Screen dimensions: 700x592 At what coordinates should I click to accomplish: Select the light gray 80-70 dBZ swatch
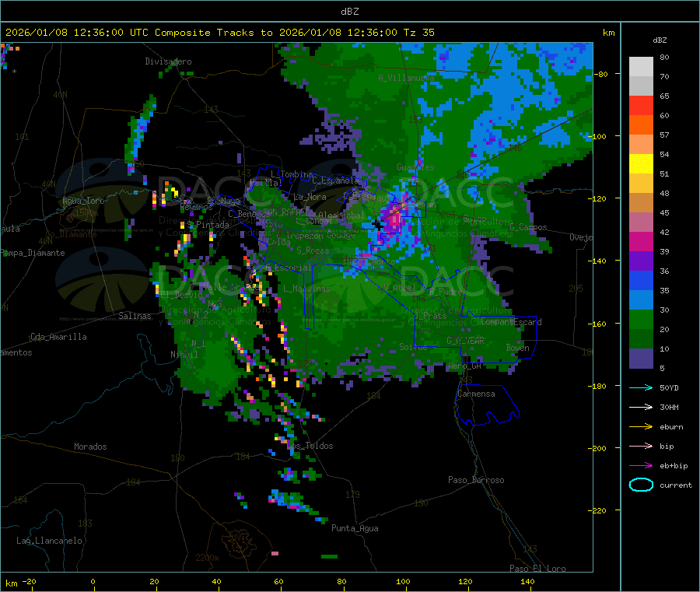641,67
